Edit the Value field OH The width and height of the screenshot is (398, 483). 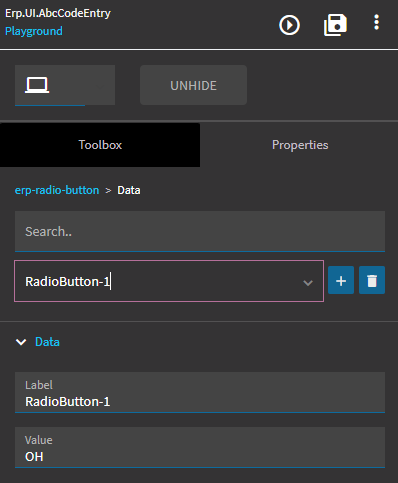tap(200, 448)
